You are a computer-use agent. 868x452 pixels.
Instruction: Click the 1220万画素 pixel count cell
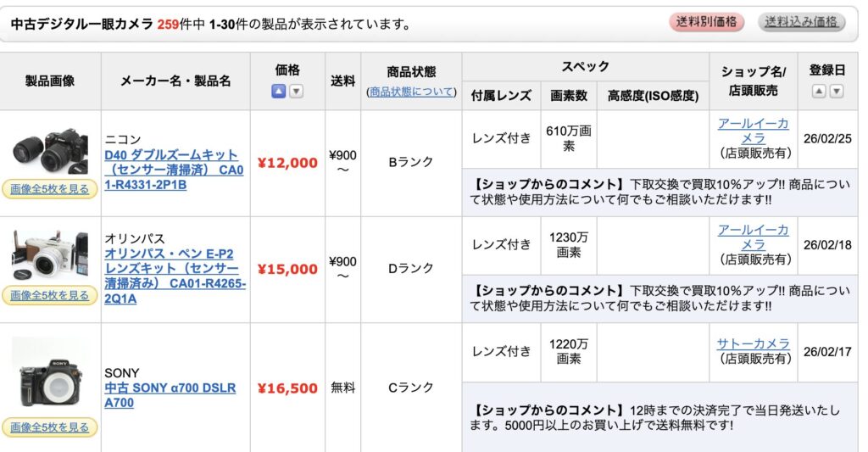tap(569, 351)
